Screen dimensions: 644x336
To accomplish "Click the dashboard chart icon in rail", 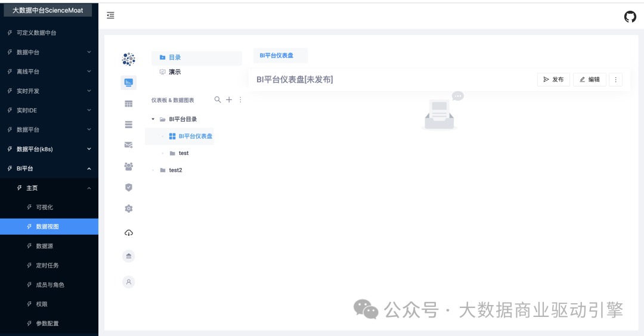I will point(128,83).
